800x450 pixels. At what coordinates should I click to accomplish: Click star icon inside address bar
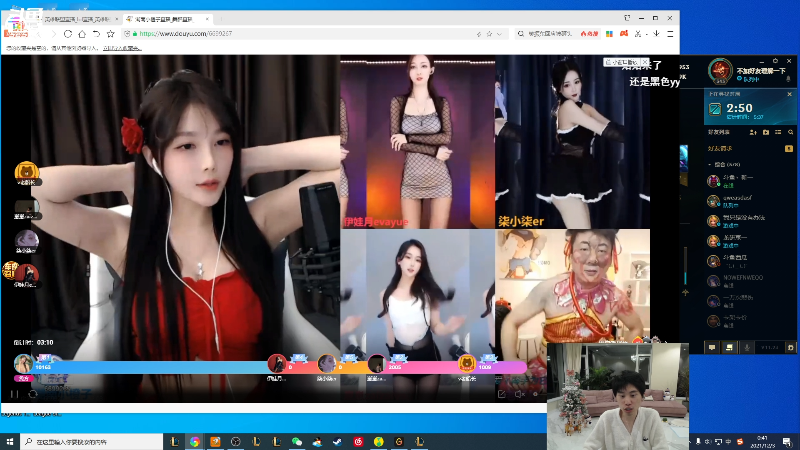pos(489,34)
